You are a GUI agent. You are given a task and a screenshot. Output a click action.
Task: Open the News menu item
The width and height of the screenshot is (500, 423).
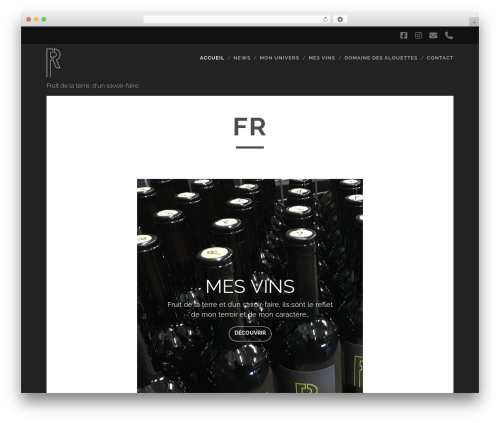tap(242, 58)
